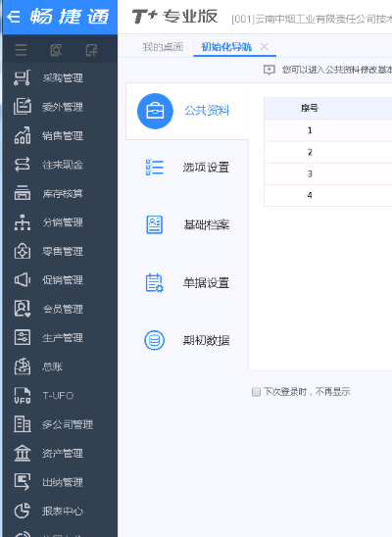392x537 pixels.
Task: Click 销售管理 menu label
Action: coord(63,136)
